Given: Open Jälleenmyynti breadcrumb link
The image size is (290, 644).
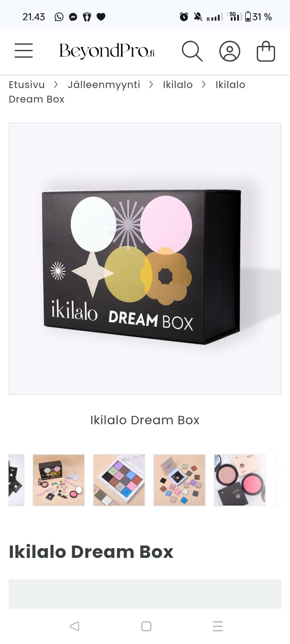Looking at the screenshot, I should 104,85.
